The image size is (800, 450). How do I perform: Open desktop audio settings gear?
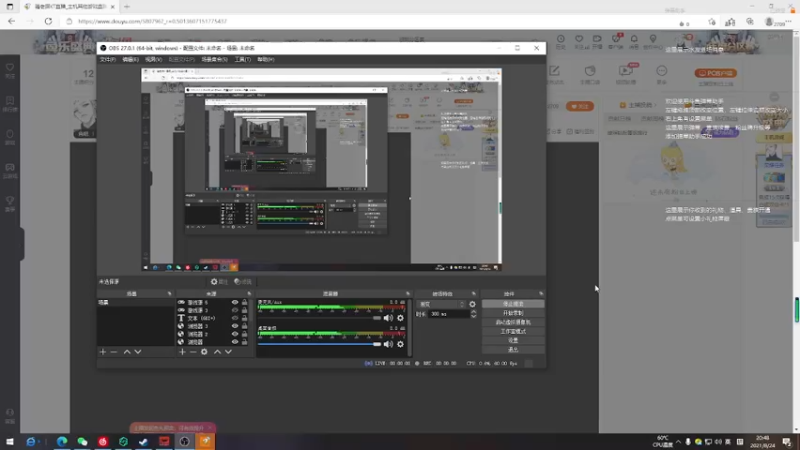[x=401, y=344]
